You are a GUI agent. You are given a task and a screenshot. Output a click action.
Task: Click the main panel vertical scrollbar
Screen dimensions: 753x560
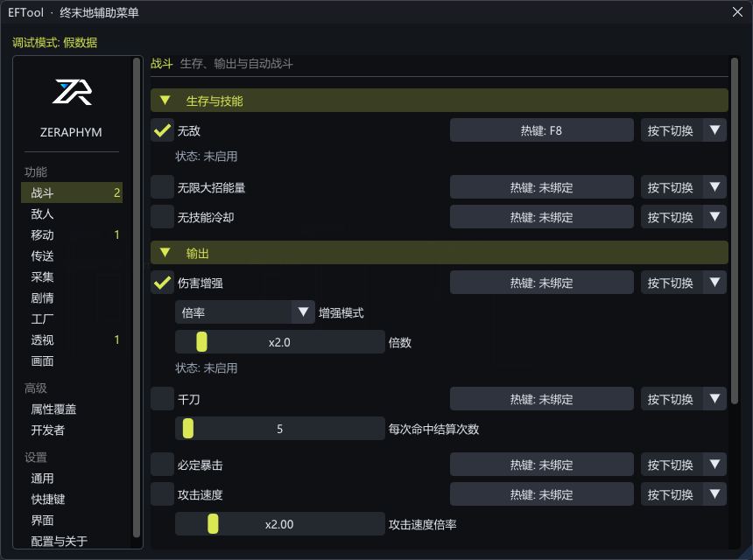735,230
